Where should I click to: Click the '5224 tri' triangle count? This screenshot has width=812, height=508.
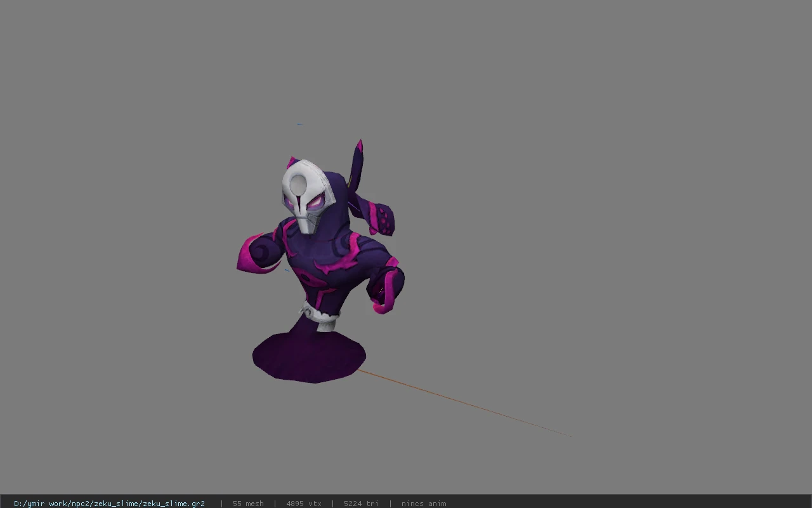point(361,504)
